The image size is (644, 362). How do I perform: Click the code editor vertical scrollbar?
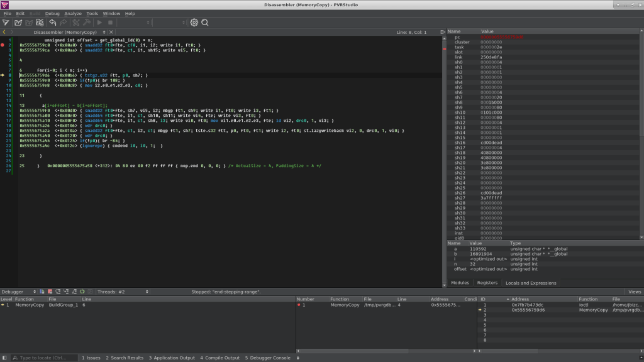444,162
